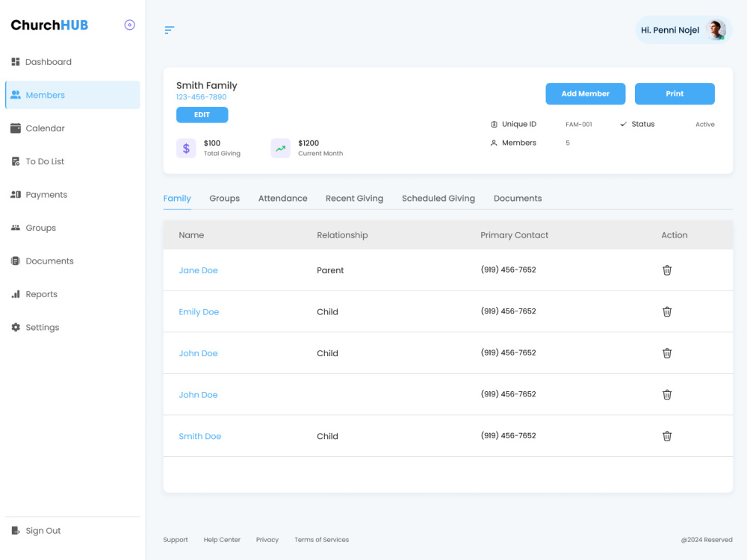Click Jane Doe's (919) 456-7652 contact number

[x=508, y=270]
